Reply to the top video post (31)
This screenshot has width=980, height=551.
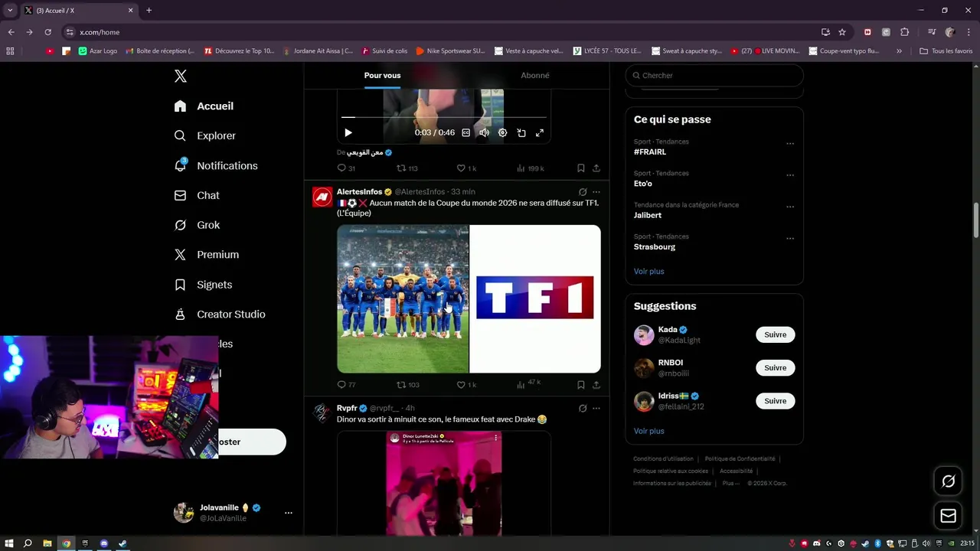point(346,168)
